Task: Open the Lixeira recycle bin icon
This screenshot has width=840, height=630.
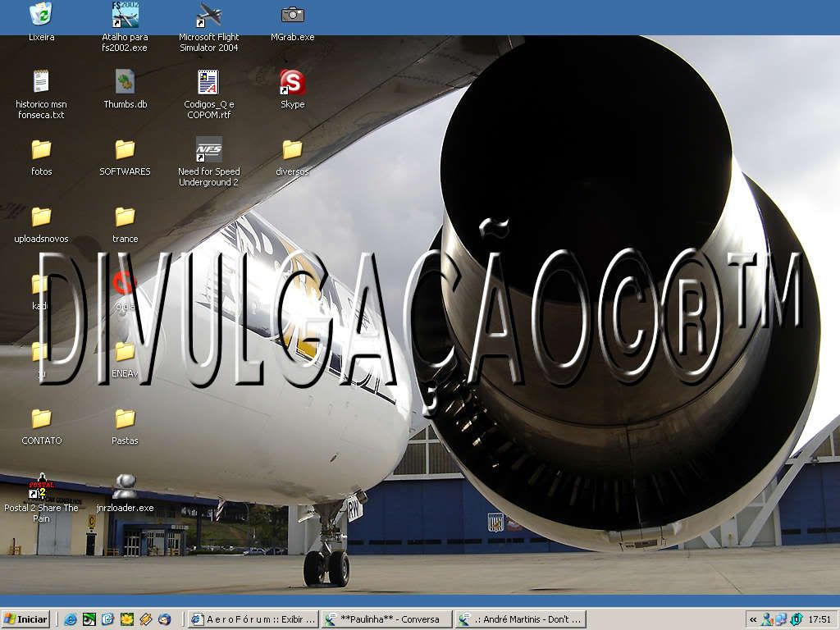Action: click(x=41, y=15)
